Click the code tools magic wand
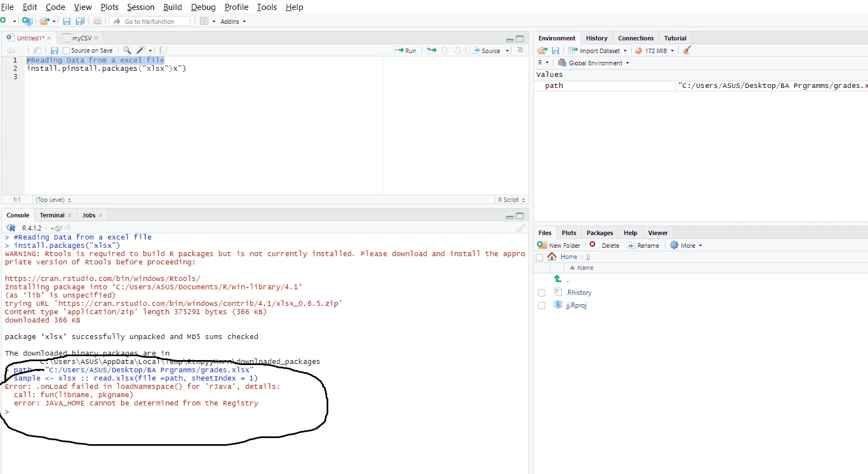Viewport: 868px width, 474px height. pyautogui.click(x=141, y=50)
